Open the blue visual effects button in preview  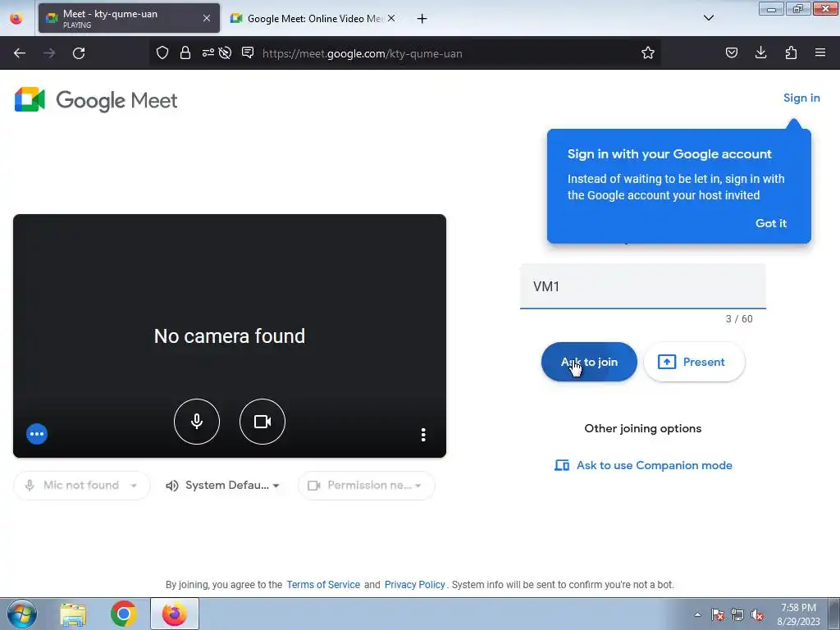point(37,434)
